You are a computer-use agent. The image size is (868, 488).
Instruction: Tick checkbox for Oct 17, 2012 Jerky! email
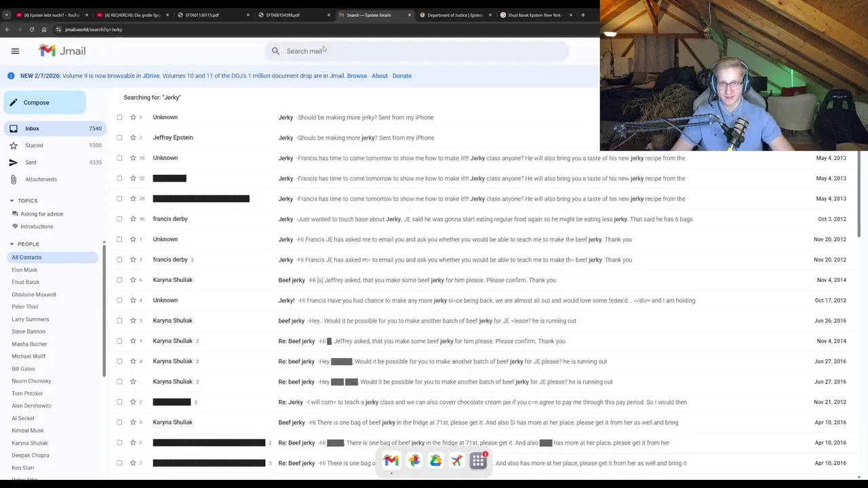[x=119, y=300]
